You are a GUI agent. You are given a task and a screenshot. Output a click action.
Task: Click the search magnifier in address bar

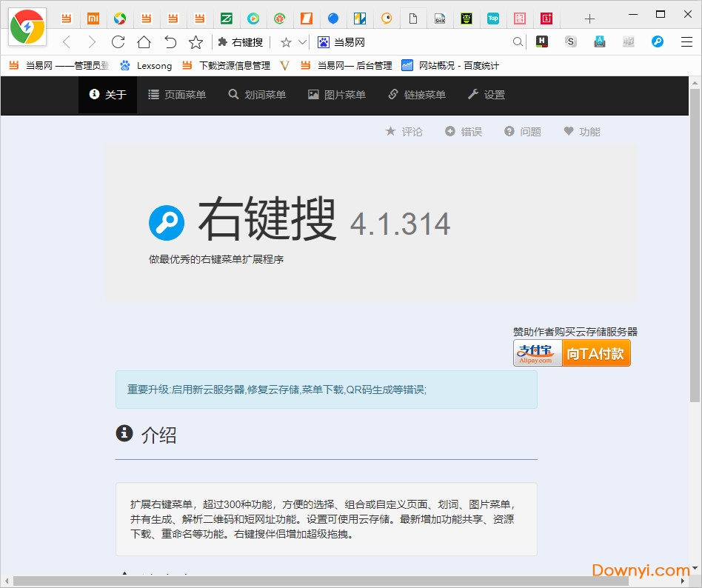tap(518, 42)
